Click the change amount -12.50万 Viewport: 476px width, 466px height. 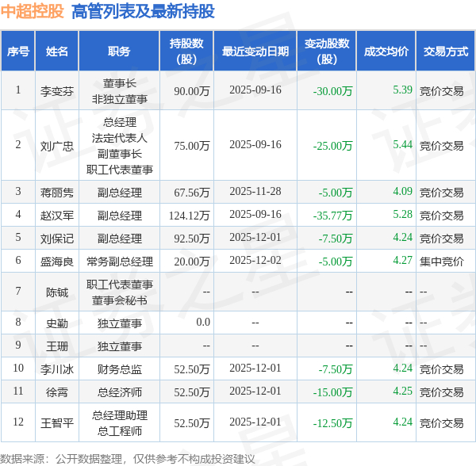(x=332, y=423)
